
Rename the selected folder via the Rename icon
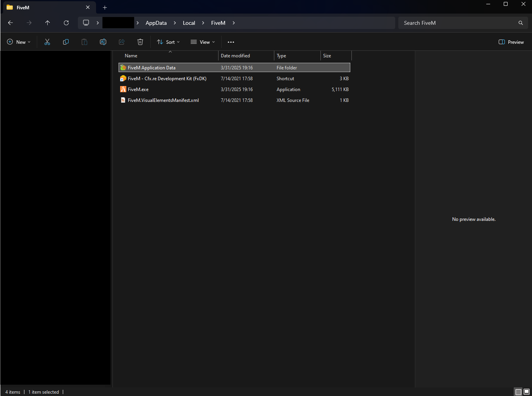(103, 42)
